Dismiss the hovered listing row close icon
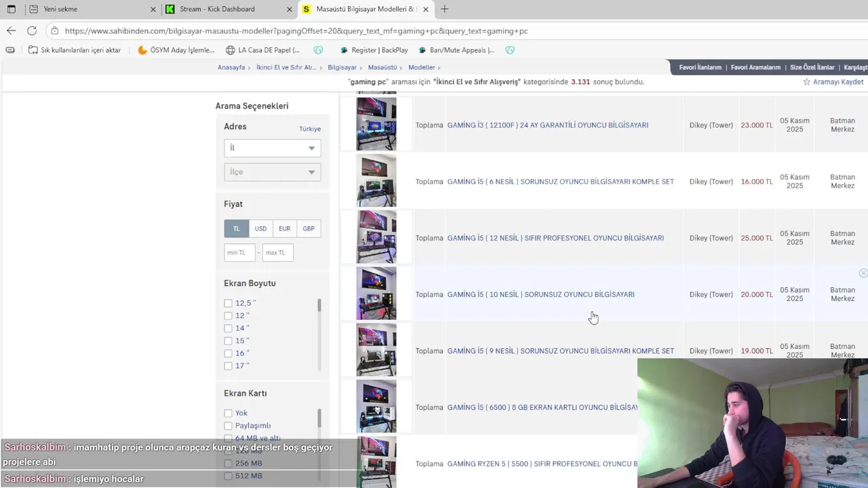The height and width of the screenshot is (488, 868). click(x=863, y=273)
